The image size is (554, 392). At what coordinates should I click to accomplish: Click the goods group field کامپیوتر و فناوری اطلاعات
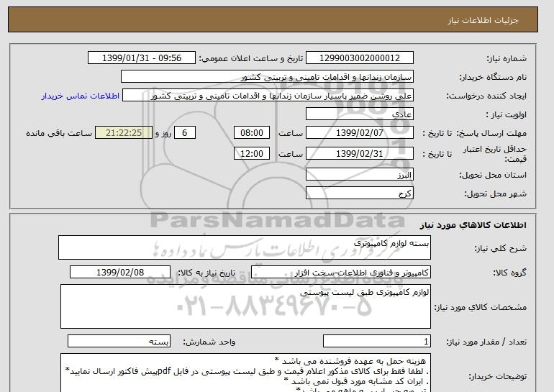[341, 273]
